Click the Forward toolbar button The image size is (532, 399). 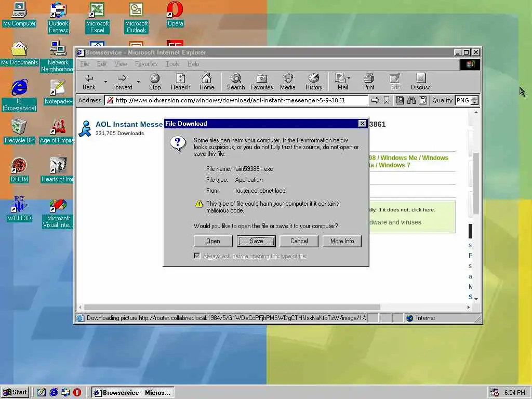click(x=122, y=82)
